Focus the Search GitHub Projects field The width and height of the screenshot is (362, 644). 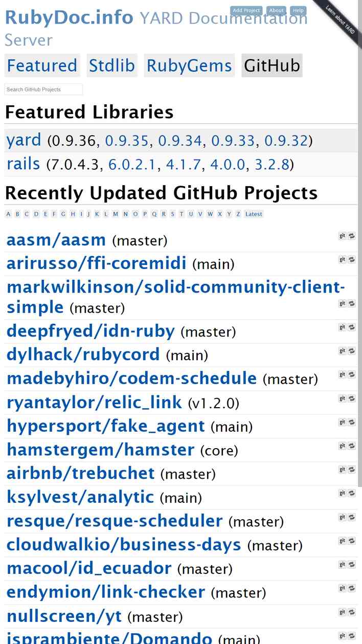[x=43, y=90]
